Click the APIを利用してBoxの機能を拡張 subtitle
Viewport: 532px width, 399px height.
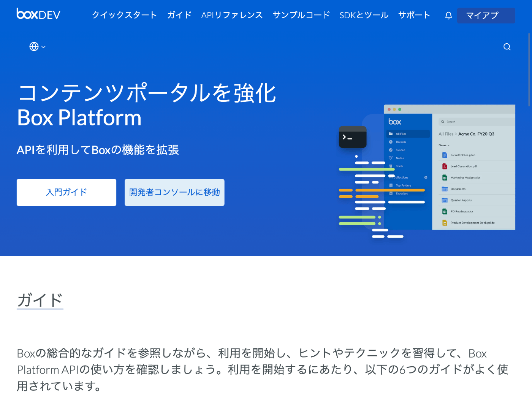pos(98,150)
